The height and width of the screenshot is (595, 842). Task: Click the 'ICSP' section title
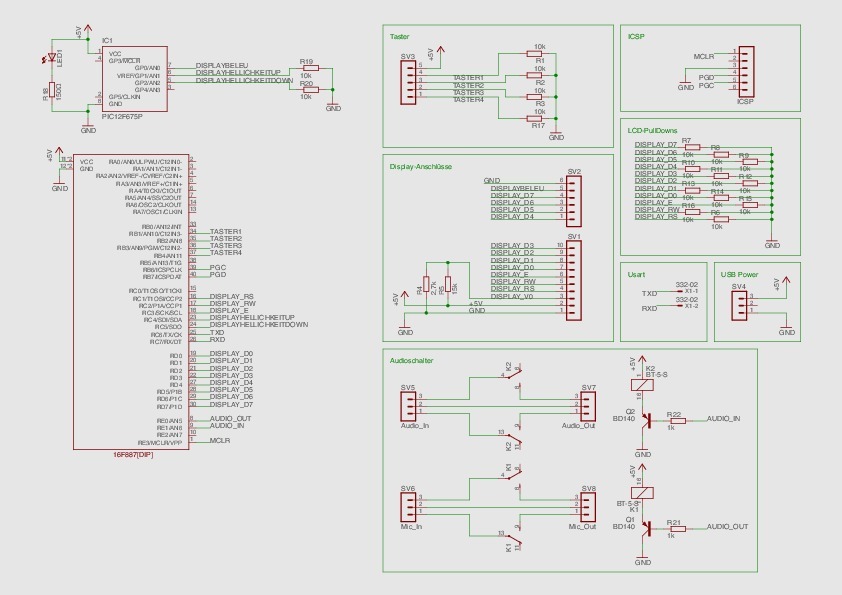tap(636, 37)
